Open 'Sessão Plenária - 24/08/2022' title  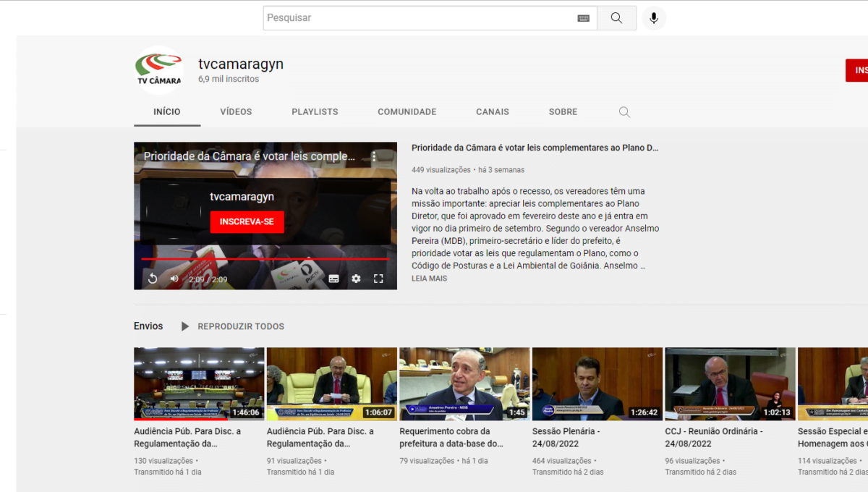(566, 438)
